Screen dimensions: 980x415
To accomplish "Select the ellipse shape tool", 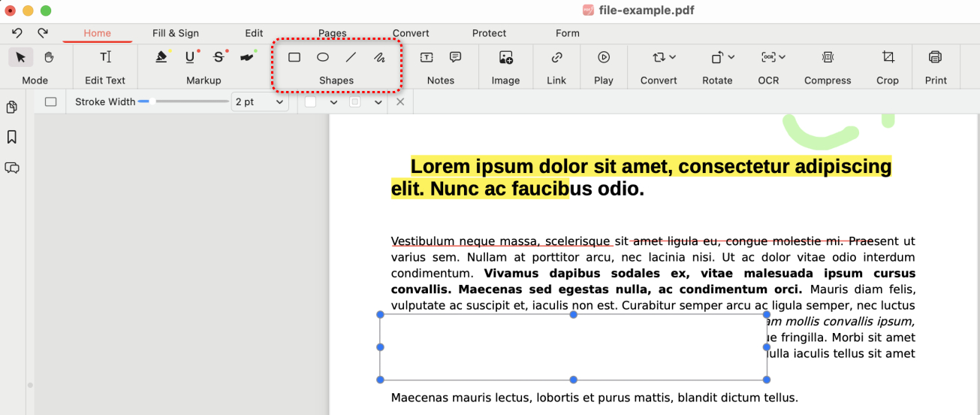I will click(323, 57).
